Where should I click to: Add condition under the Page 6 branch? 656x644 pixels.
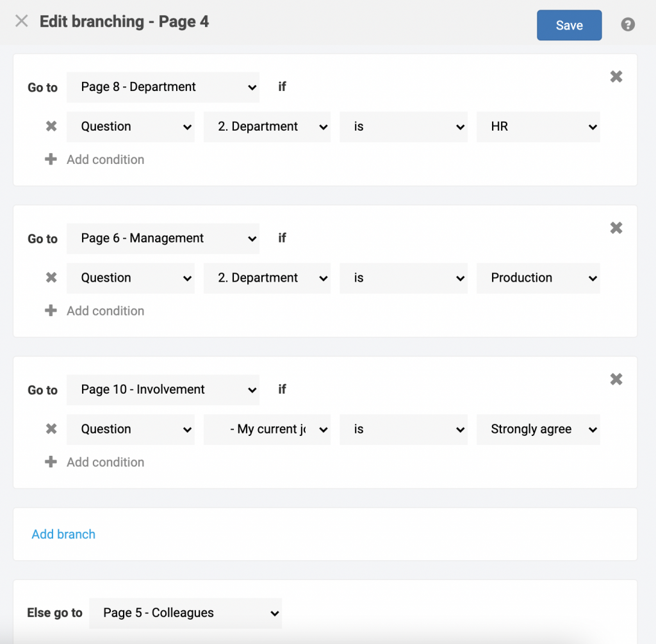(x=95, y=310)
